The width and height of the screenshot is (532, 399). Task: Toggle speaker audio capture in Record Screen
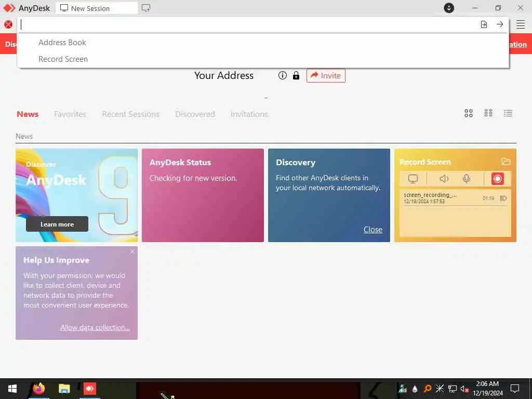[x=444, y=179]
